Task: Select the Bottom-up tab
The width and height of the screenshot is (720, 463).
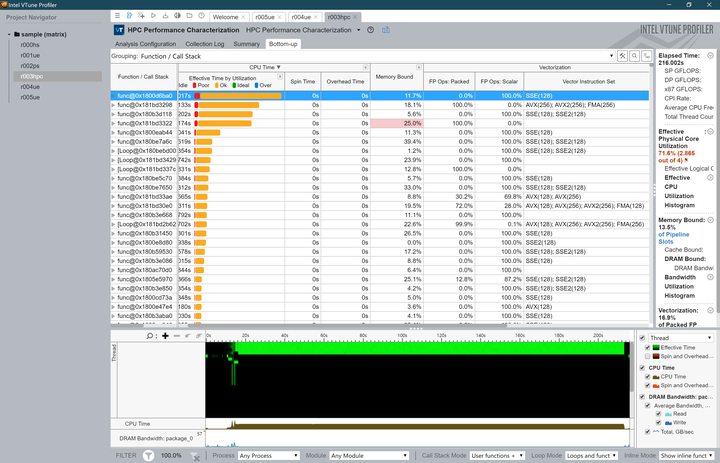Action: (283, 44)
